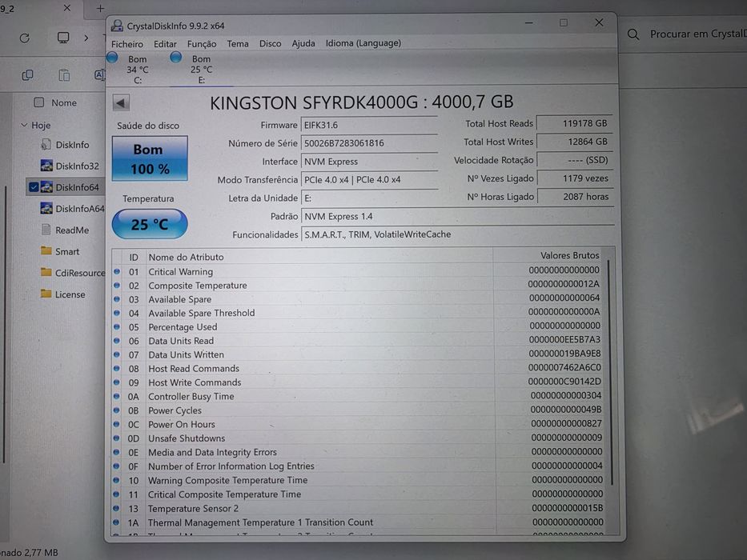Select the Host Write Commands row
The image size is (747, 560).
358,382
